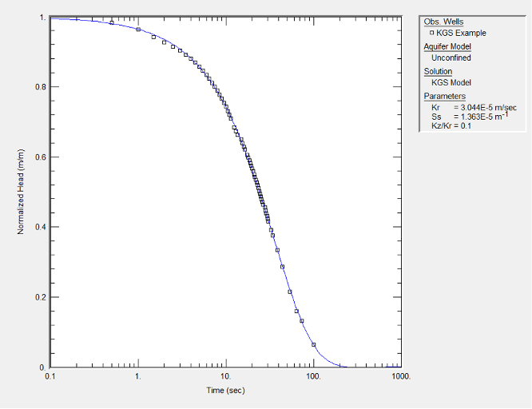The image size is (532, 409).
Task: Click the Time (sec) x-axis title
Action: coord(225,391)
